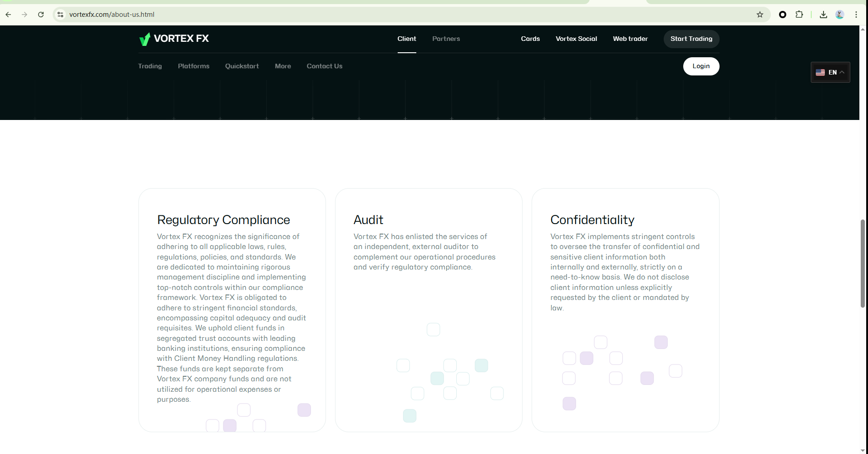Open the Quickstart menu
Image resolution: width=868 pixels, height=454 pixels.
(x=242, y=66)
